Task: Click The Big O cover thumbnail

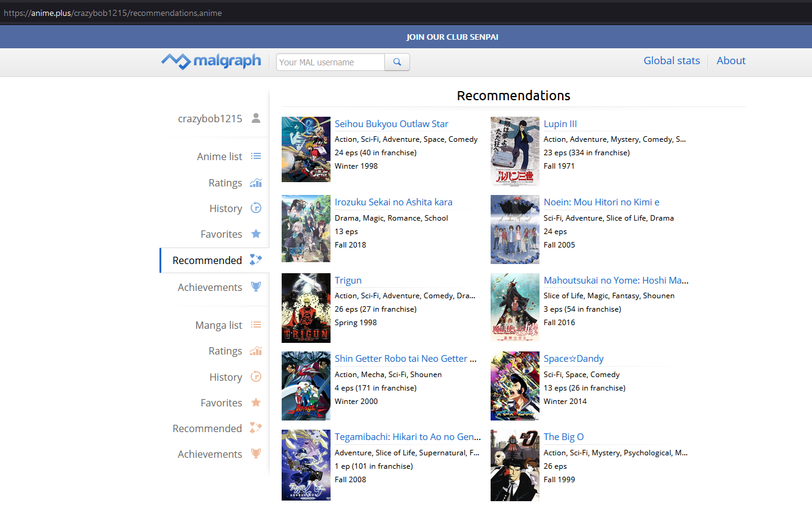Action: pyautogui.click(x=514, y=464)
